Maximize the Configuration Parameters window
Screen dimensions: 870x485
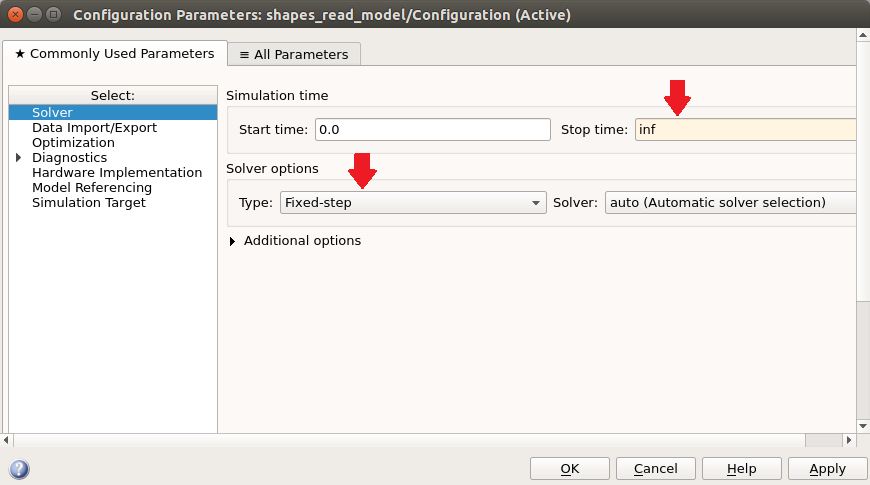[x=53, y=14]
